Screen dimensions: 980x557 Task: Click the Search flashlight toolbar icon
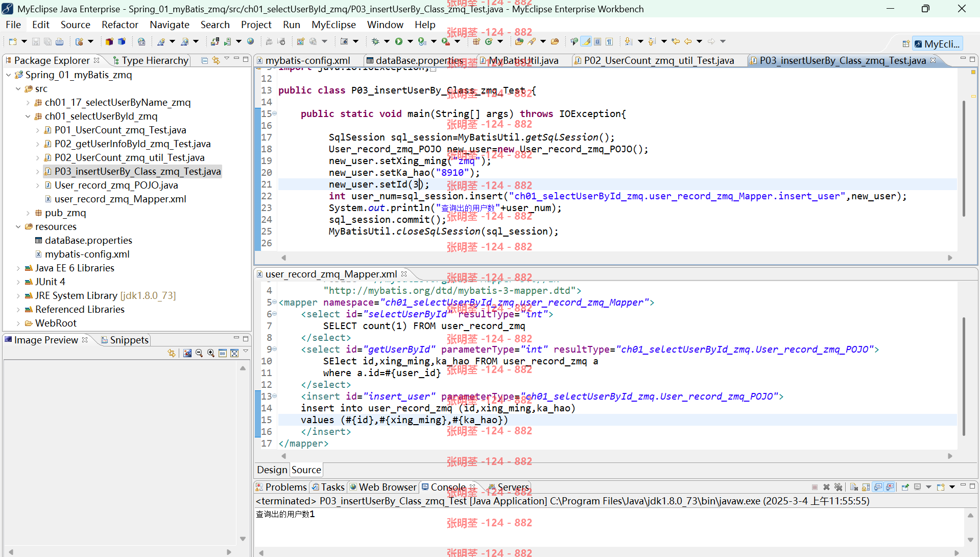tap(532, 42)
